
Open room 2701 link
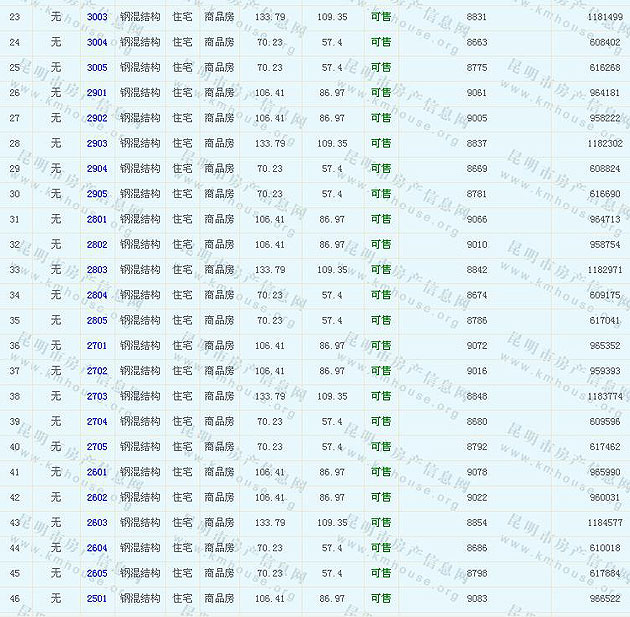[x=97, y=346]
